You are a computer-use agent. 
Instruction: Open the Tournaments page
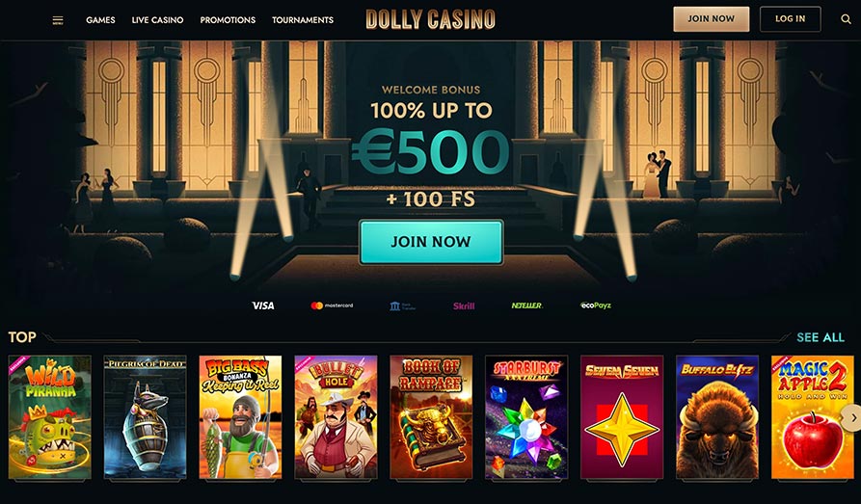(303, 20)
